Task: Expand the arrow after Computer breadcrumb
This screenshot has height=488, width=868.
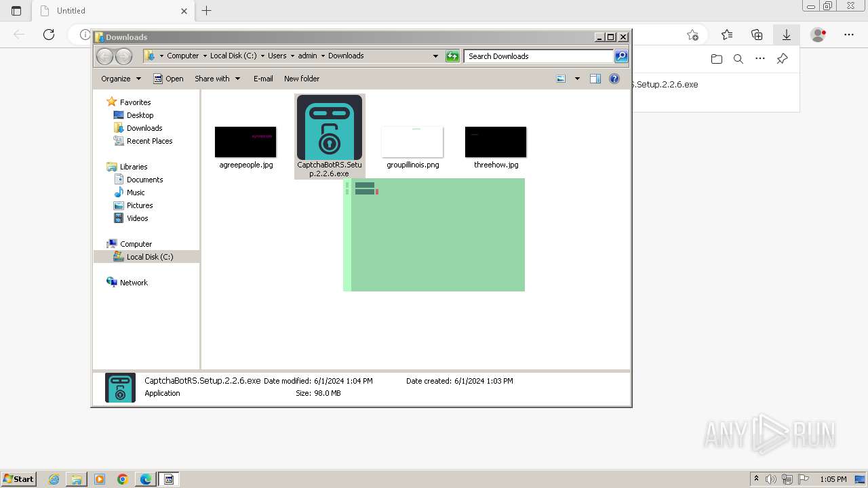Action: pyautogui.click(x=205, y=56)
